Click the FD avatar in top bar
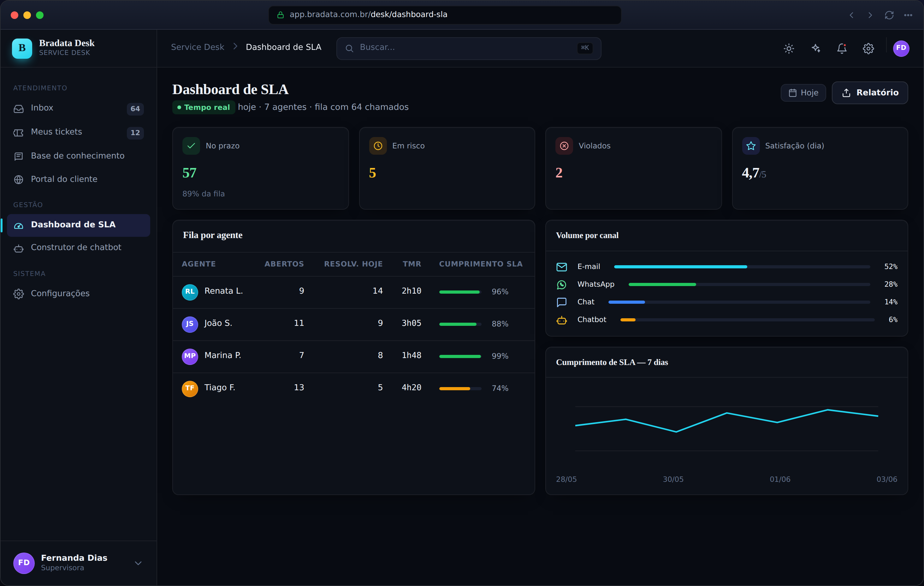The image size is (924, 586). click(901, 48)
